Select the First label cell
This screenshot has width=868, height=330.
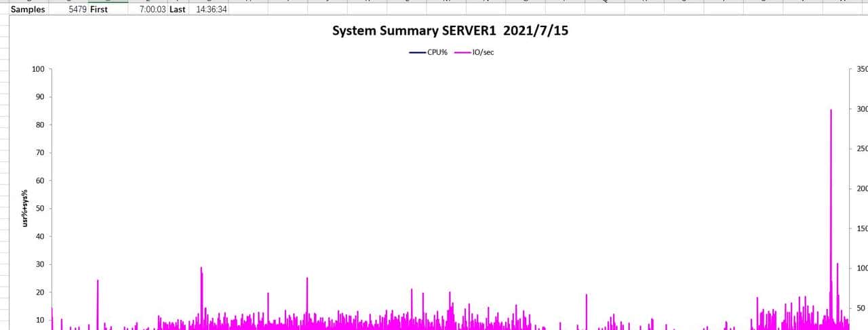coord(99,9)
